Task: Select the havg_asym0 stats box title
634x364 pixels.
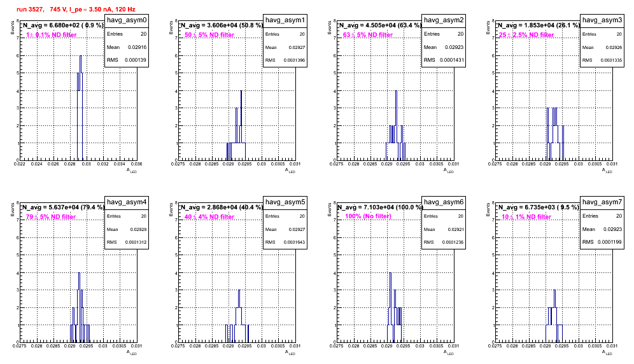Action: (127, 20)
